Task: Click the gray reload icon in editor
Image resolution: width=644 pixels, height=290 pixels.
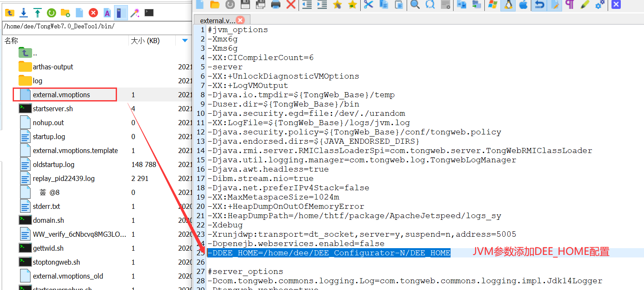Action: tap(230, 4)
